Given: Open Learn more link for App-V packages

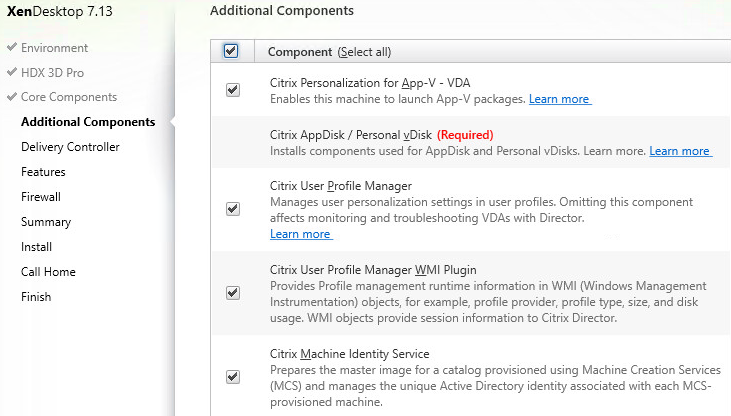Looking at the screenshot, I should (560, 99).
